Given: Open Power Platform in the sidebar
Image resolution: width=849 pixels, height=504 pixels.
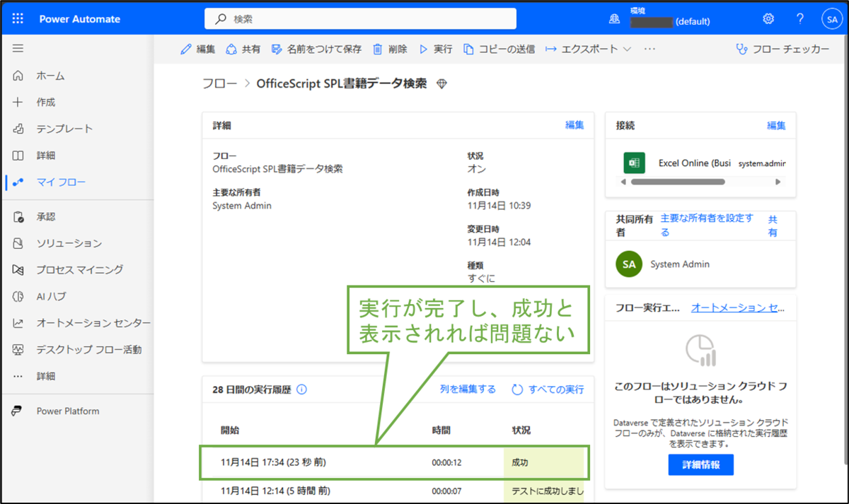Looking at the screenshot, I should 68,411.
